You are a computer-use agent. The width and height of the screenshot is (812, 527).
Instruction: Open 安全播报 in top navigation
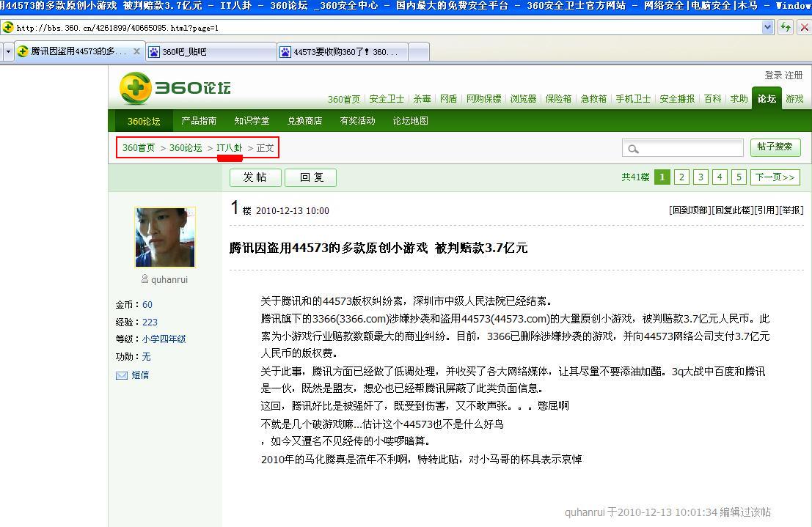coord(677,98)
